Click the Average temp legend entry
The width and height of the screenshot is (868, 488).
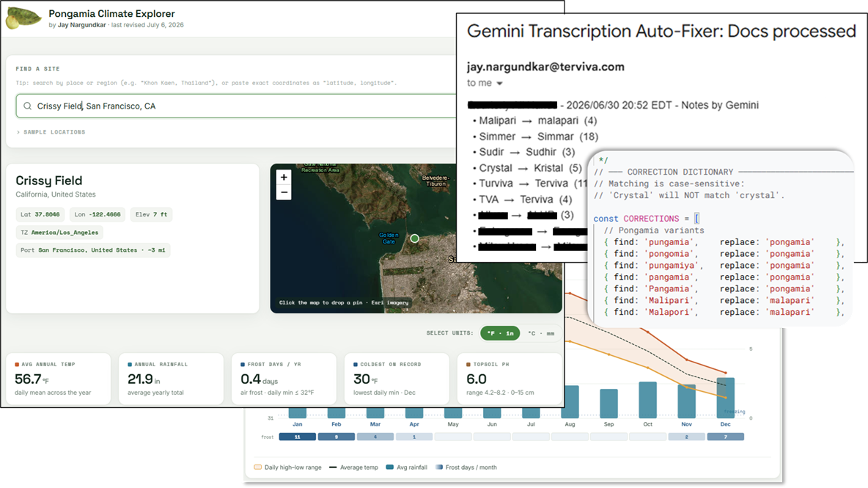pos(354,467)
